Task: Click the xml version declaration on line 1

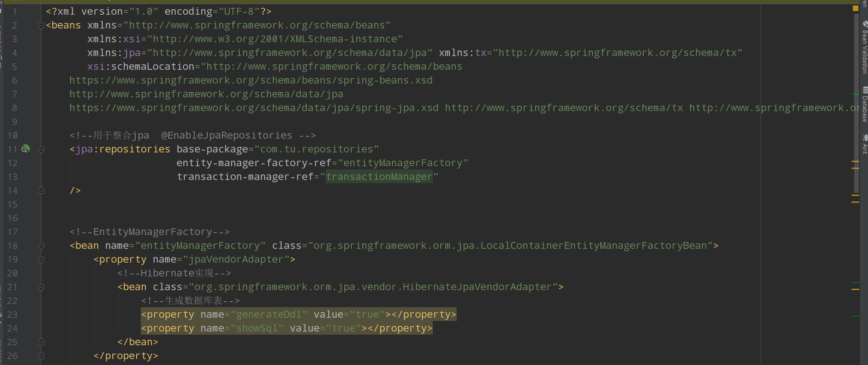Action: (159, 11)
